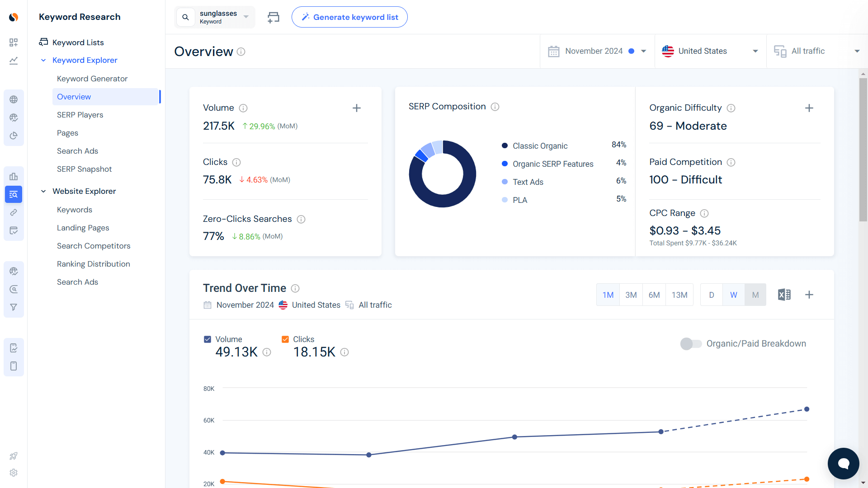This screenshot has height=488, width=868.
Task: Open the chat bubble in bottom right corner
Action: pyautogui.click(x=843, y=463)
